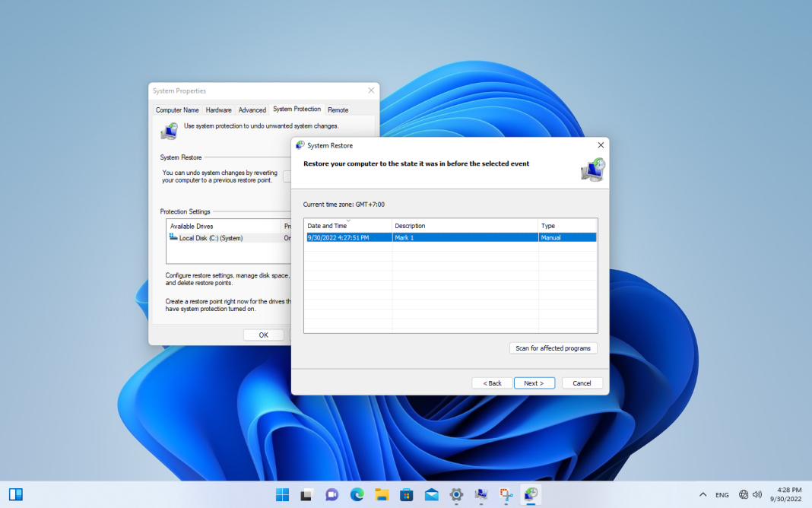Open File Explorer folder icon
The width and height of the screenshot is (812, 508).
pyautogui.click(x=382, y=494)
